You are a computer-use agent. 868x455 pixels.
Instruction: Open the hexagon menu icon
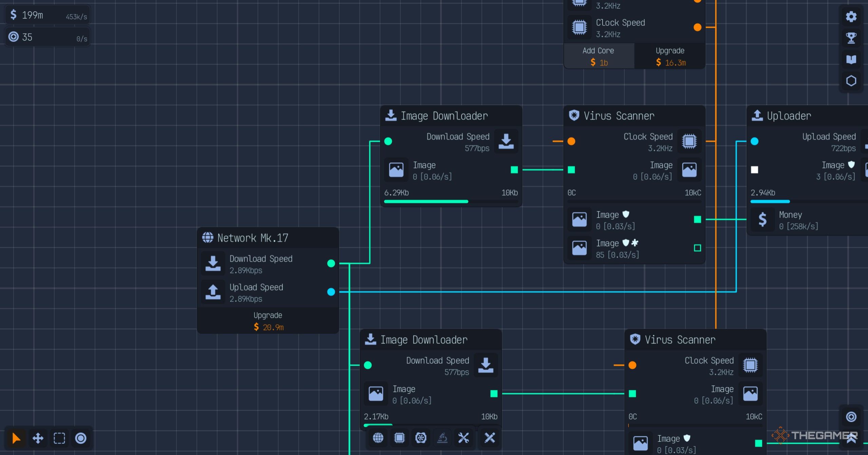click(851, 81)
